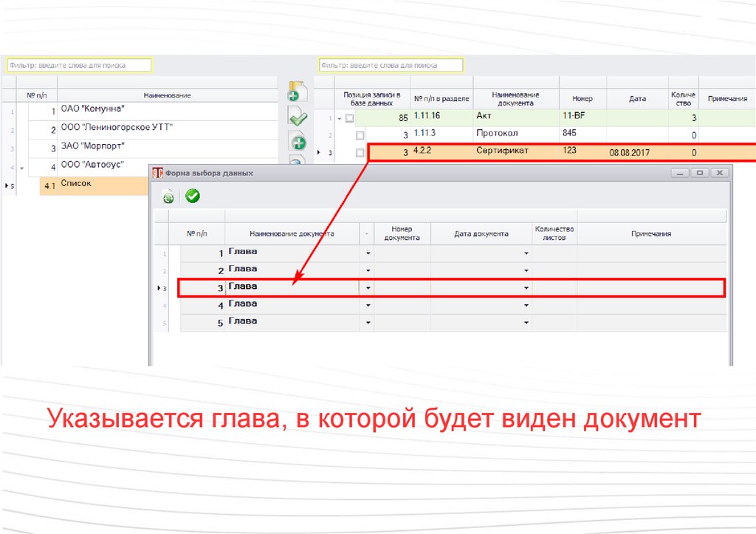Minimize the 'Форма выбора данных' window
The height and width of the screenshot is (534, 756).
(681, 173)
